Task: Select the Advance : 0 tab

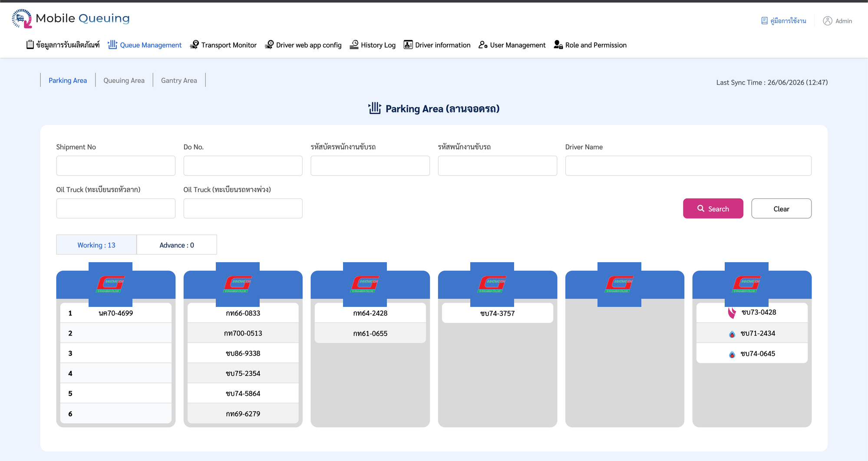Action: pos(177,245)
